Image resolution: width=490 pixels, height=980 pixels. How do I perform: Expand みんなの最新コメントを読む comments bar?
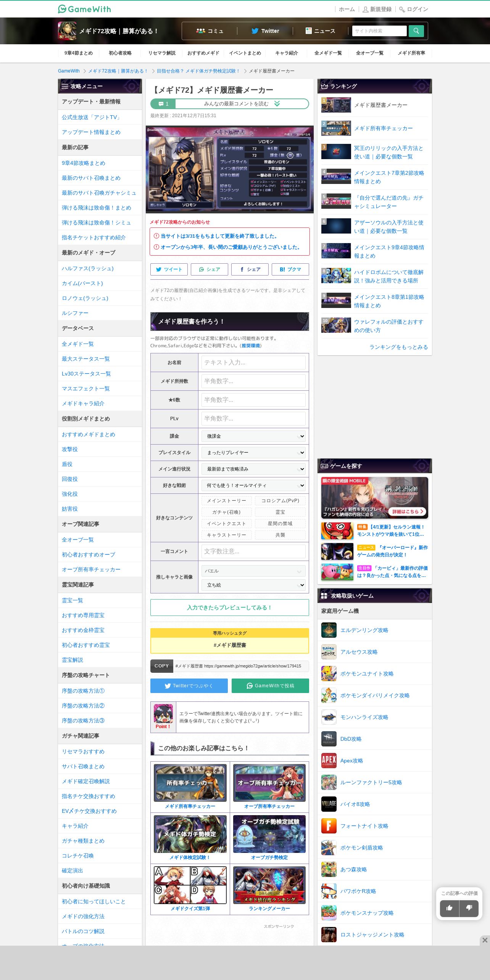tap(230, 103)
